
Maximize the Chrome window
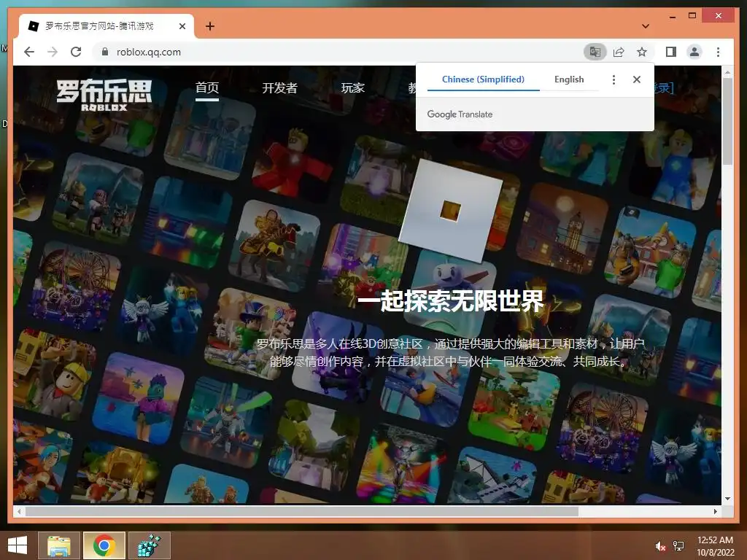(692, 16)
